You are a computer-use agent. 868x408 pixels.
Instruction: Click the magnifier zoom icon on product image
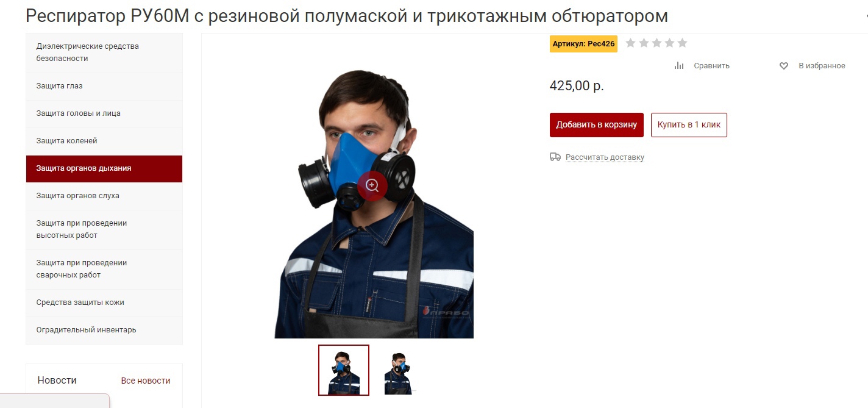(372, 186)
